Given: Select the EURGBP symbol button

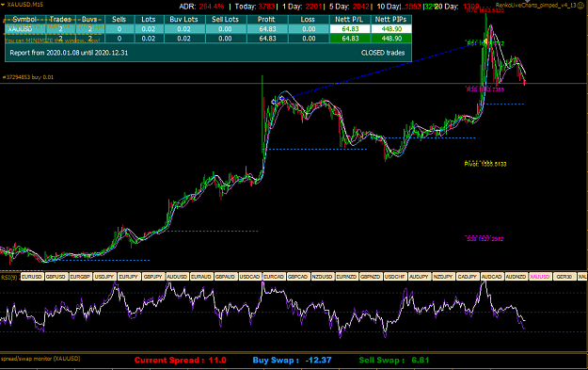Looking at the screenshot, I should click(80, 277).
